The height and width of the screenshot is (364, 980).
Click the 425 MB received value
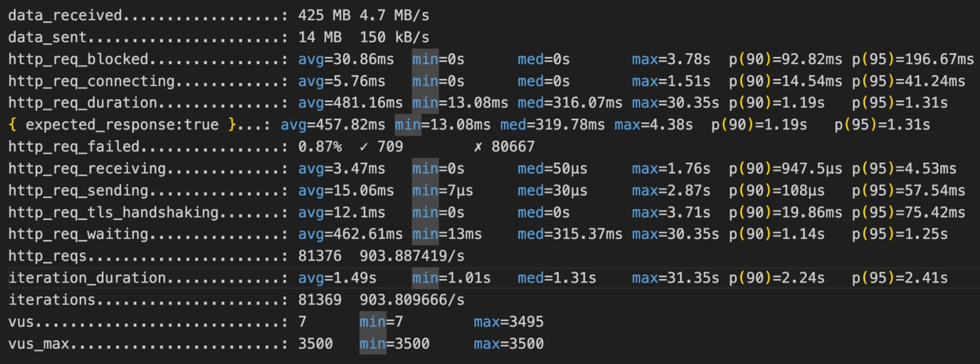click(x=324, y=15)
